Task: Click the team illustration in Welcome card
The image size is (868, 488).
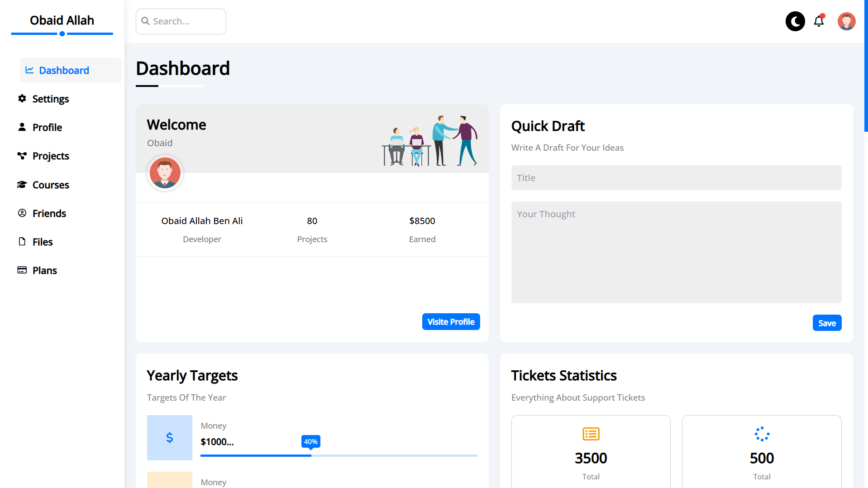Action: pyautogui.click(x=429, y=141)
